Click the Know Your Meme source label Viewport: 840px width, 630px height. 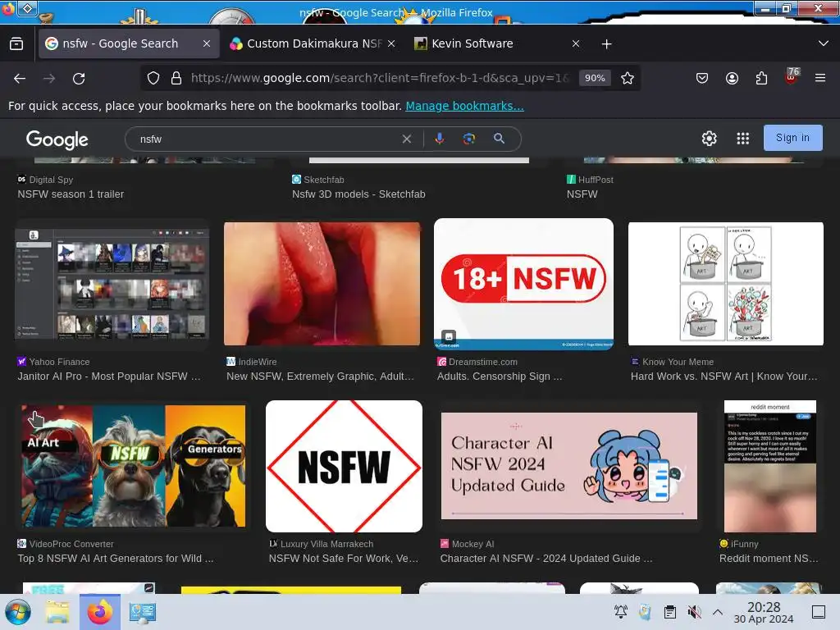tap(678, 362)
